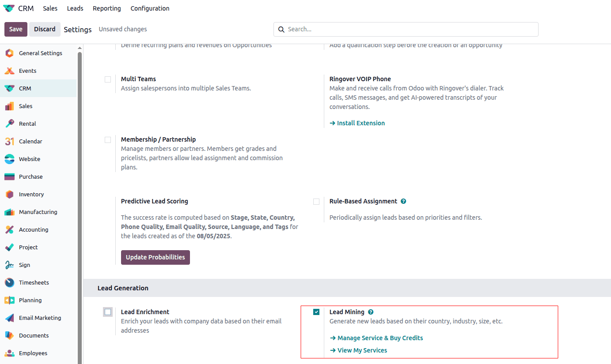The width and height of the screenshot is (611, 364).
Task: Open the Sign signature icon
Action: click(9, 265)
